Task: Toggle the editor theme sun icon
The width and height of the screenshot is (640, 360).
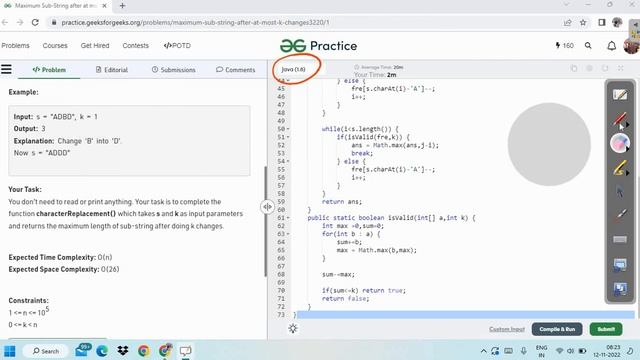Action: (293, 328)
